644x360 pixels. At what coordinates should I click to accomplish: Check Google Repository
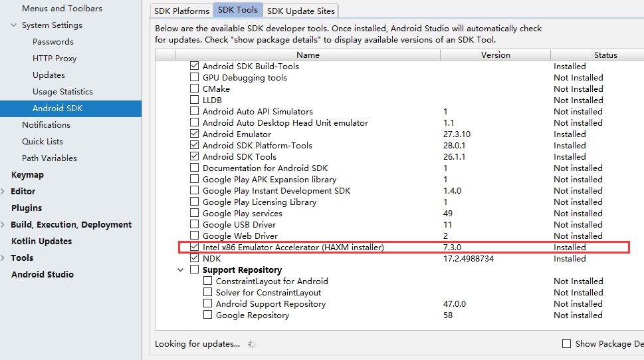click(208, 315)
